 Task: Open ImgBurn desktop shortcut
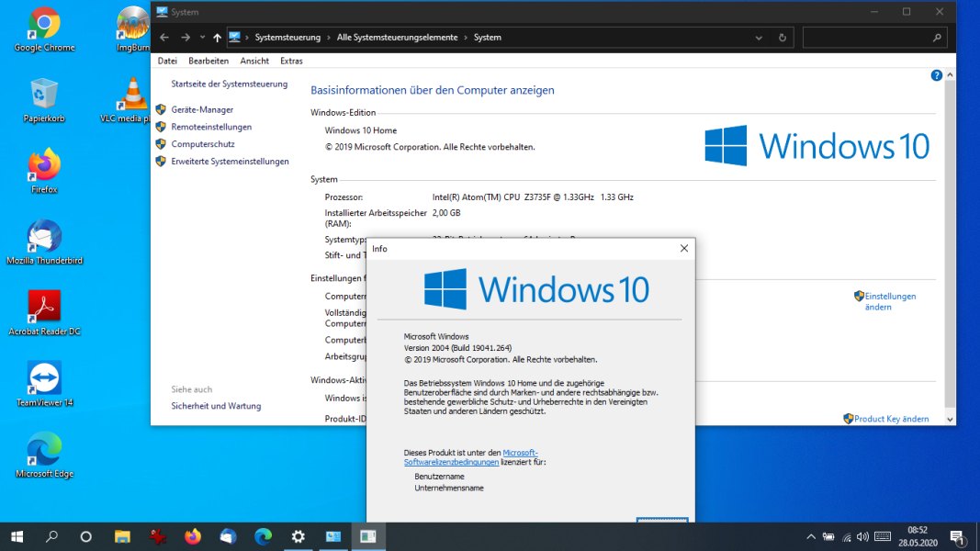point(133,30)
